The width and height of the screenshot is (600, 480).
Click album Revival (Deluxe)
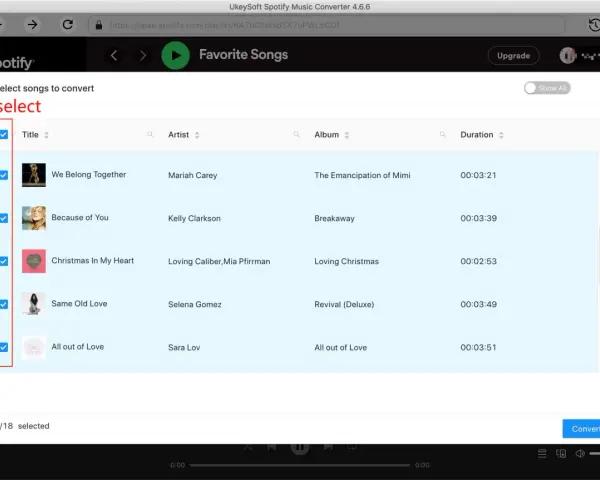[344, 304]
